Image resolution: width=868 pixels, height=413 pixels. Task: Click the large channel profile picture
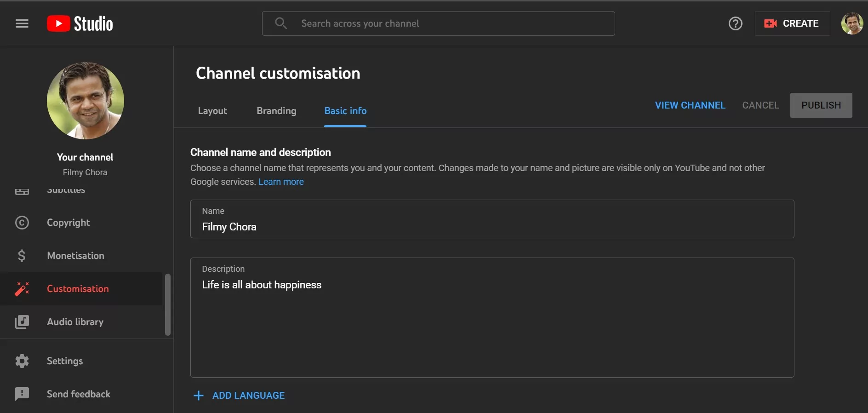pyautogui.click(x=86, y=101)
